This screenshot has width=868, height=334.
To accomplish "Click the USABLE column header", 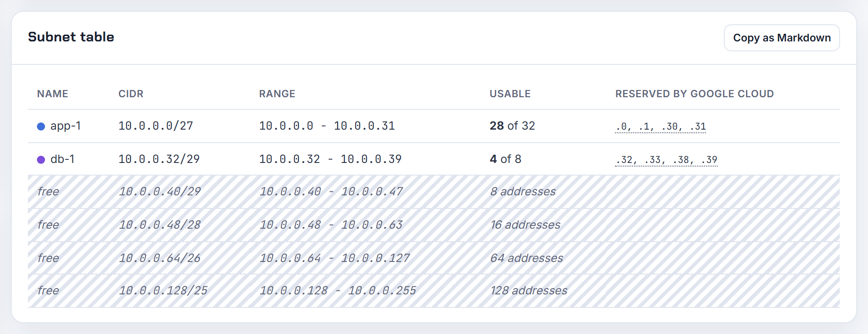I will tap(510, 94).
